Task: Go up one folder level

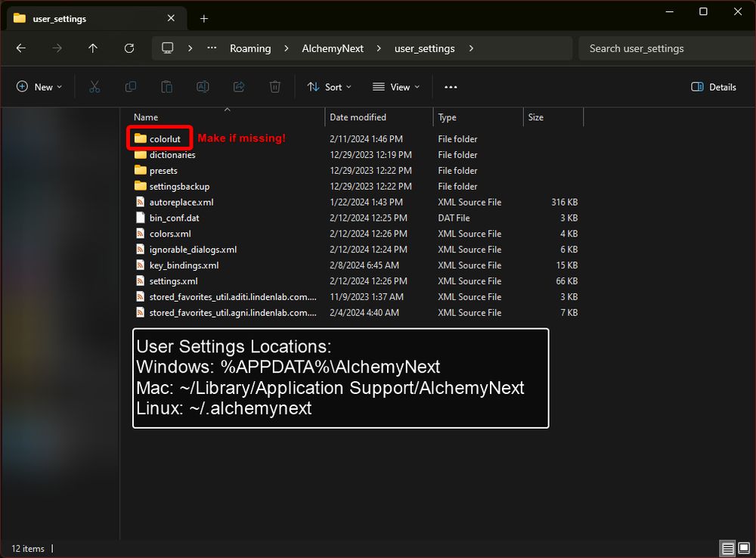Action: pos(92,48)
